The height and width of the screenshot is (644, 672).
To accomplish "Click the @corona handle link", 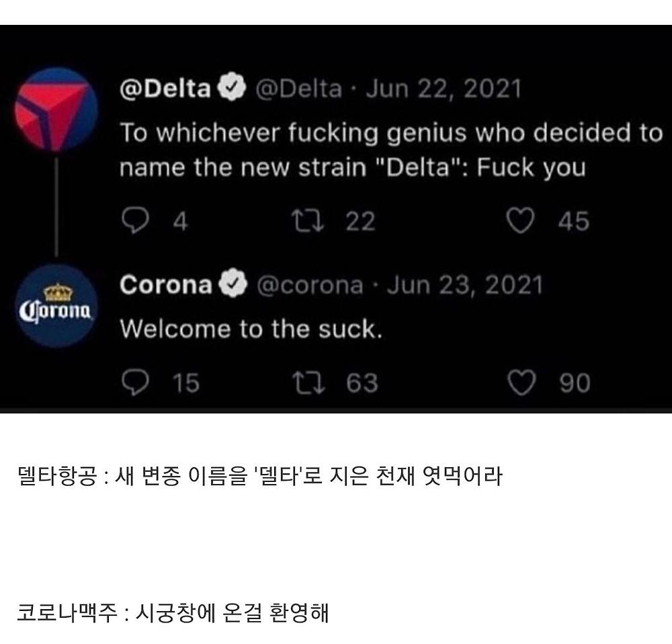I will [x=310, y=286].
